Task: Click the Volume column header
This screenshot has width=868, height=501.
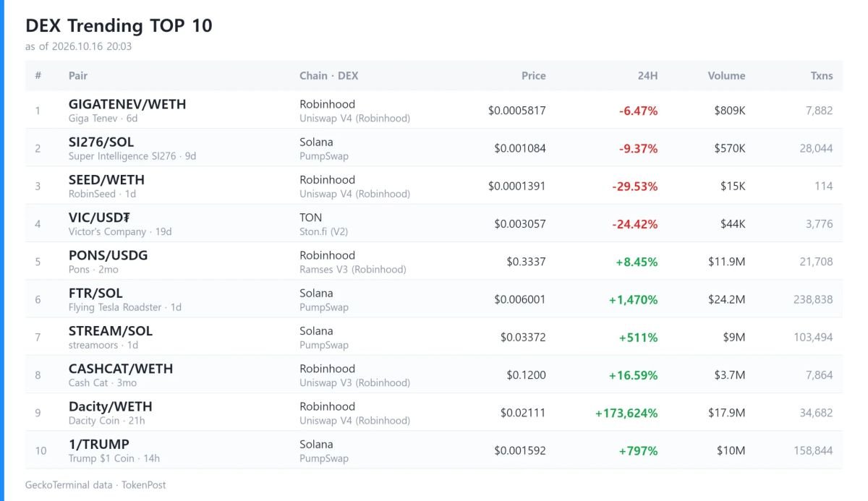Action: [x=726, y=75]
